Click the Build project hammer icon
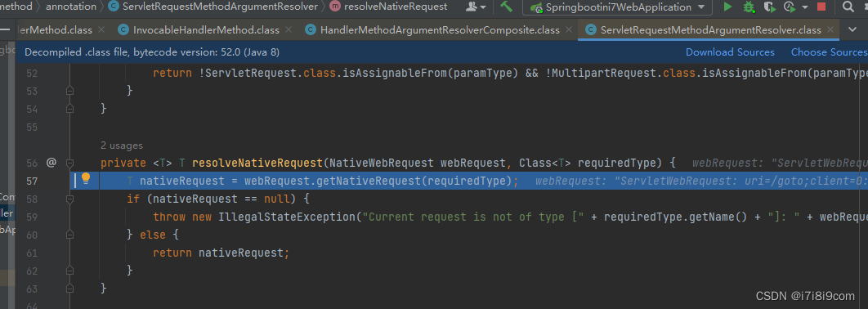The height and width of the screenshot is (309, 868). 507,7
